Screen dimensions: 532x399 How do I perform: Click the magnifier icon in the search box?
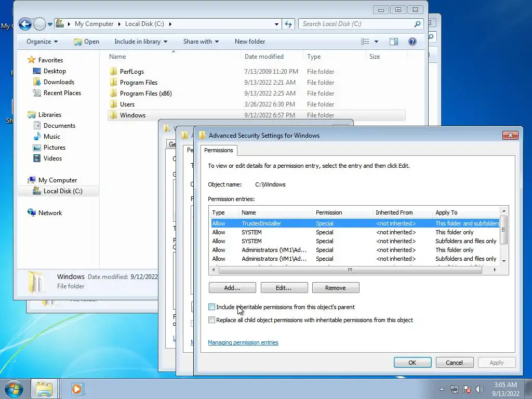417,24
